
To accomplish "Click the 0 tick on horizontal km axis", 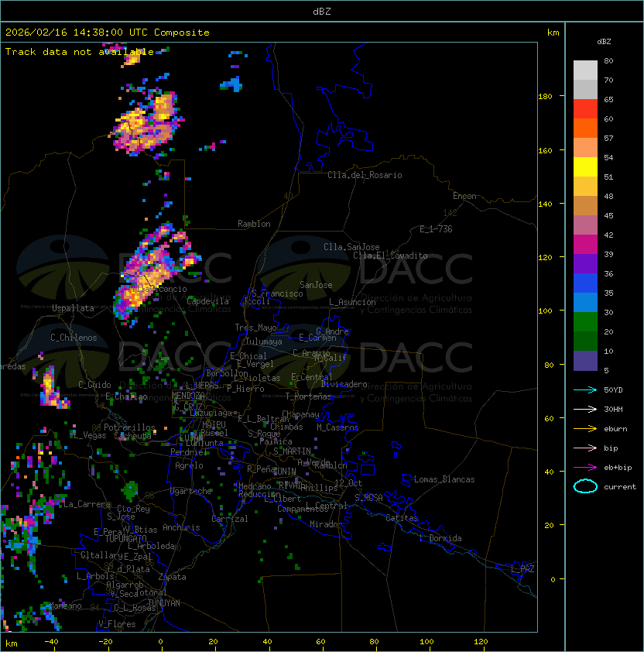I will [160, 642].
